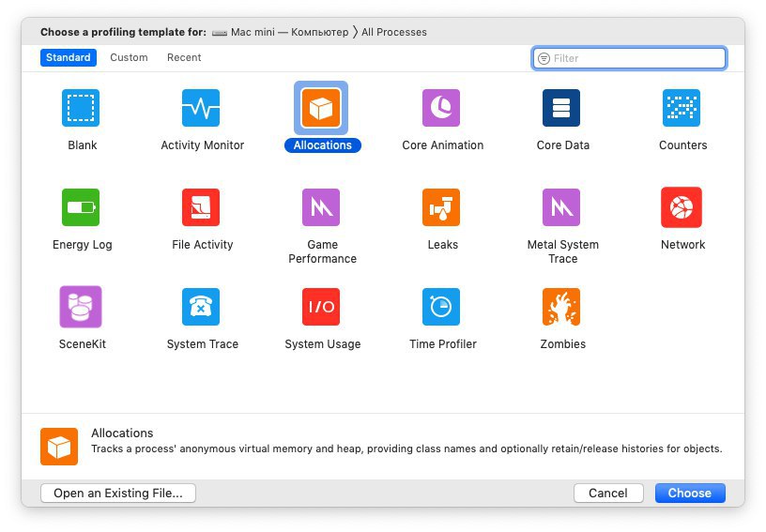Viewport: 766px width, 532px height.
Task: Select the Blank template icon
Action: 81,108
